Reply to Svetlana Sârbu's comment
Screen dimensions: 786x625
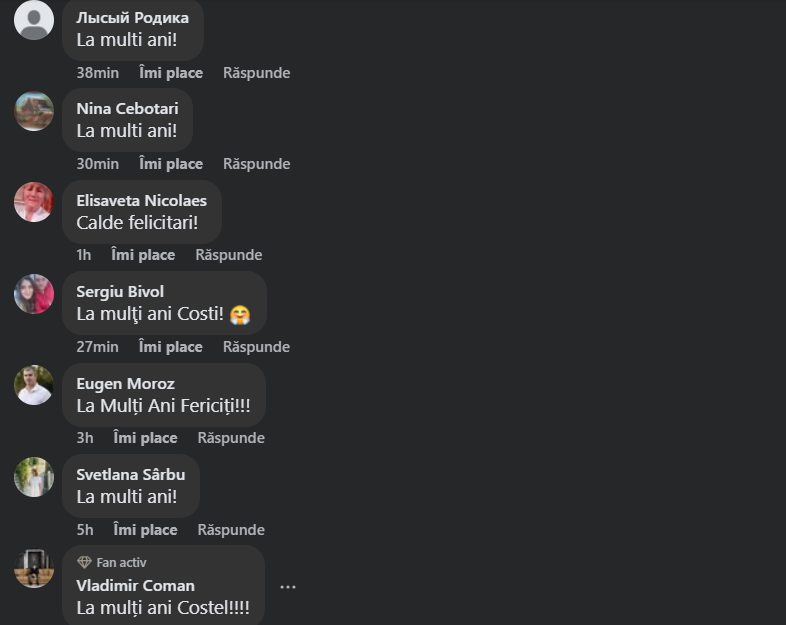(231, 530)
